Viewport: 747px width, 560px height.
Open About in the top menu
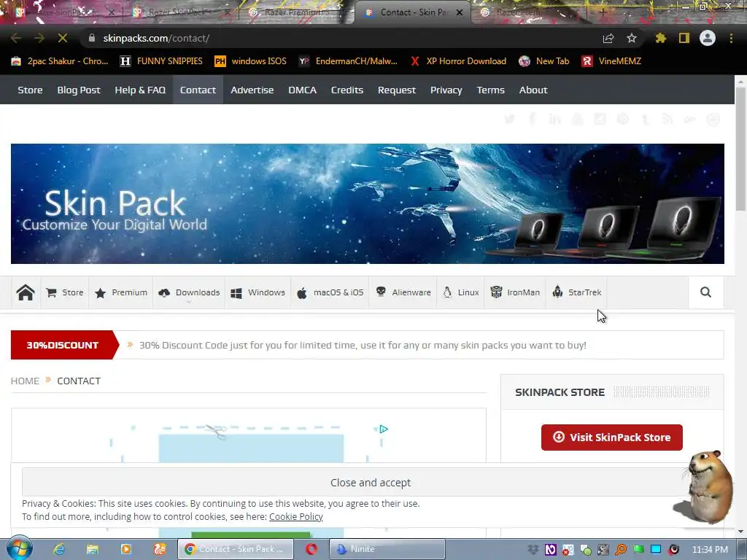[533, 90]
